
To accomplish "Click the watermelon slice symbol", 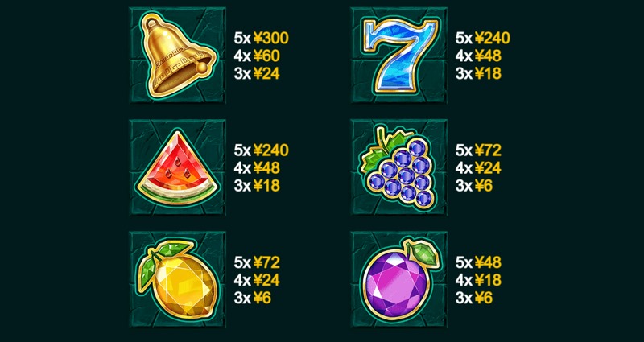I will pyautogui.click(x=177, y=167).
